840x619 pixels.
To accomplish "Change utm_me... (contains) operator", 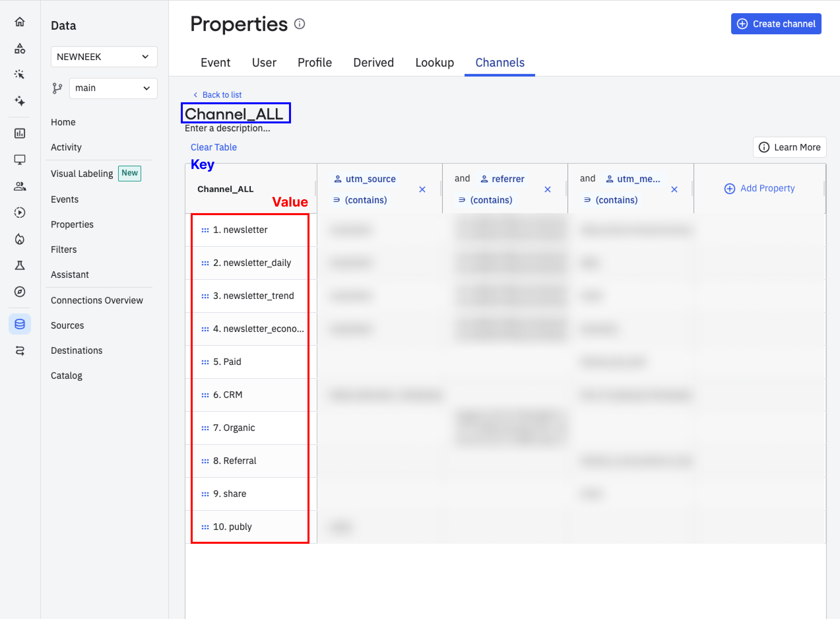I will point(611,200).
